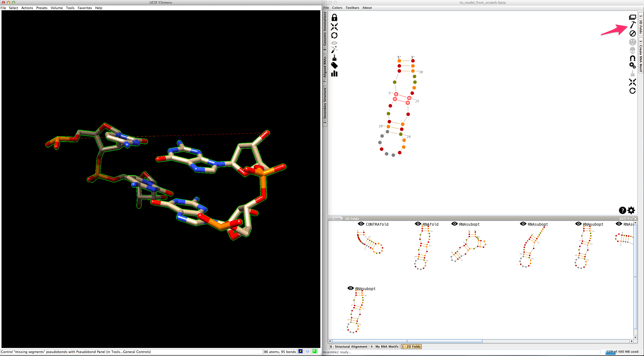
Task: Switch to 8 : Genomic Annotations side tab
Action: pyautogui.click(x=325, y=32)
